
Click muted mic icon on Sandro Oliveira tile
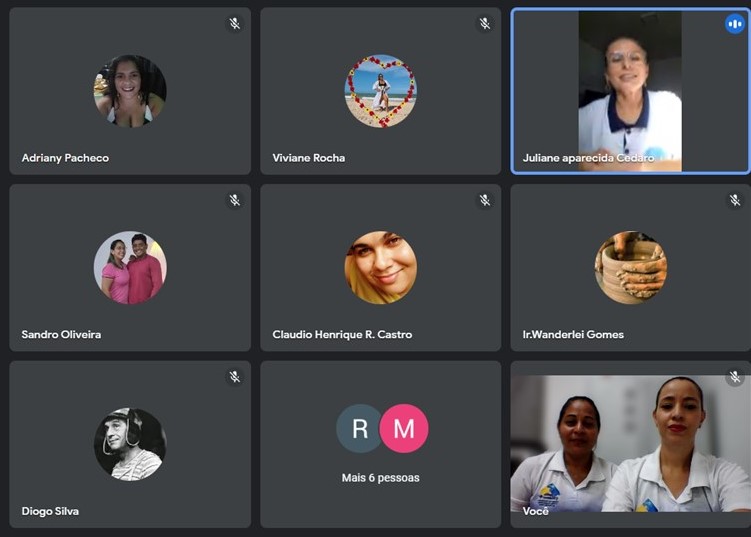(234, 200)
